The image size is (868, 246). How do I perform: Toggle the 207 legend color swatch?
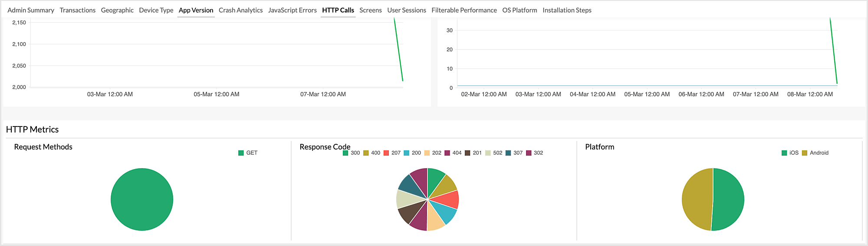click(x=386, y=153)
